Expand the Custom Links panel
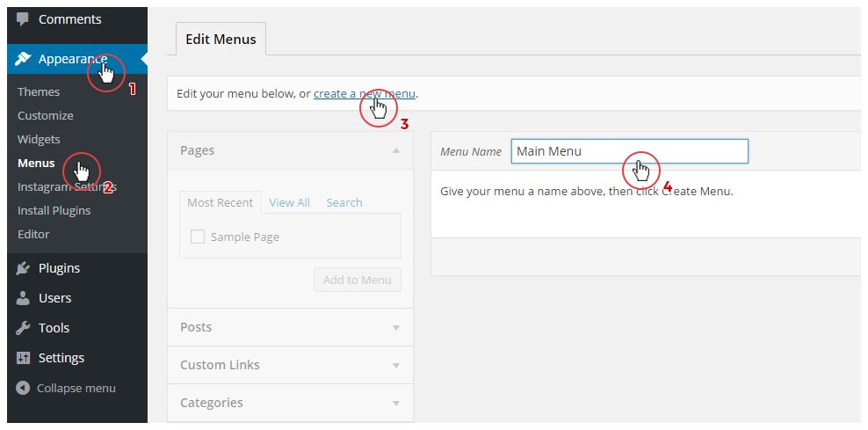 coord(396,365)
